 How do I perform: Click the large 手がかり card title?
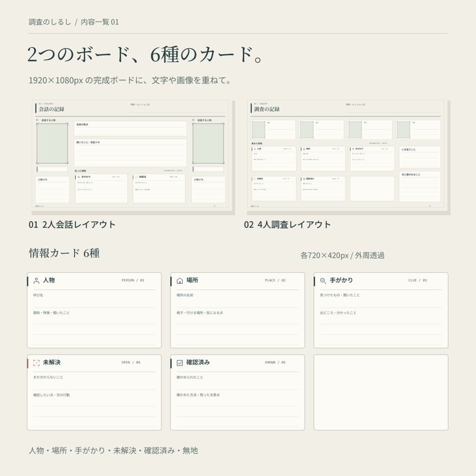[x=342, y=280]
